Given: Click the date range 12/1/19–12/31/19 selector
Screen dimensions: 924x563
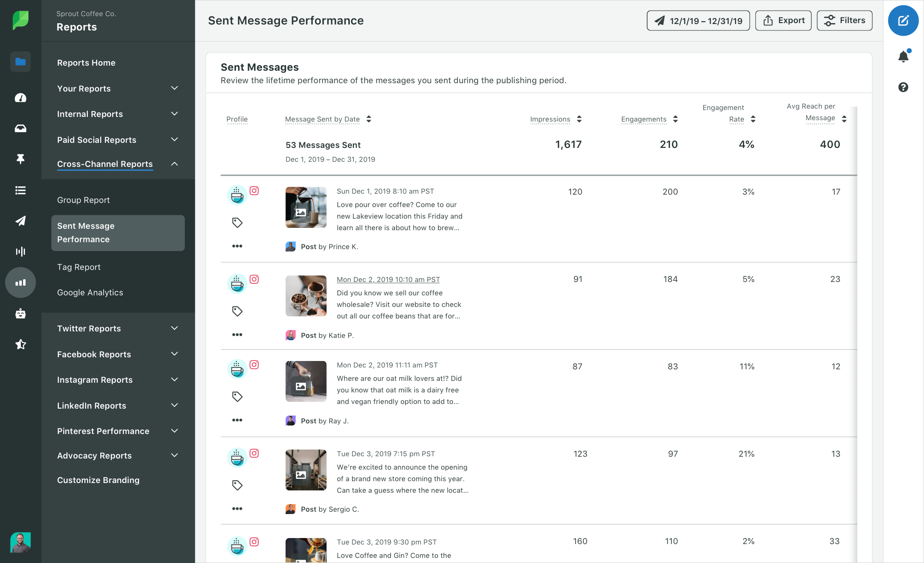Looking at the screenshot, I should pos(698,20).
